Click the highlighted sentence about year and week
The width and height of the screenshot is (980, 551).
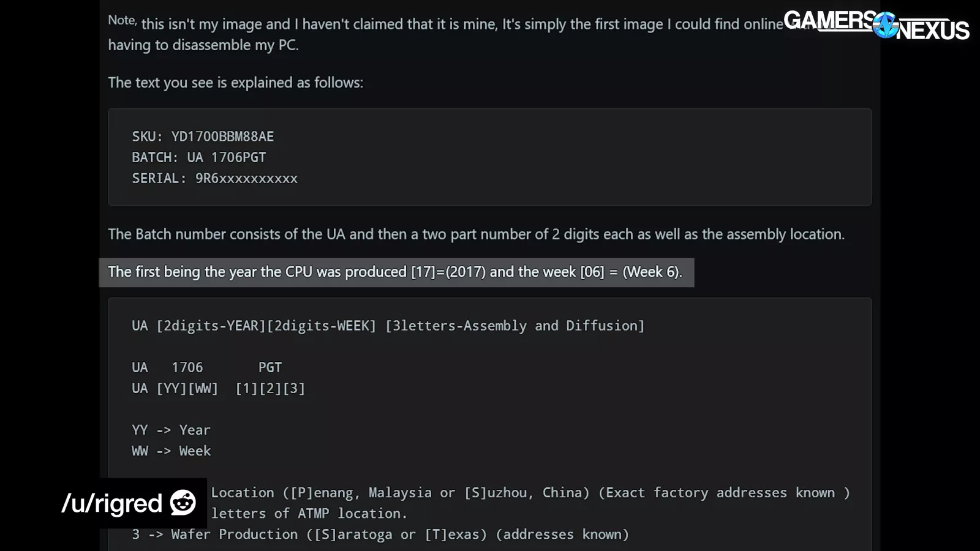point(395,272)
